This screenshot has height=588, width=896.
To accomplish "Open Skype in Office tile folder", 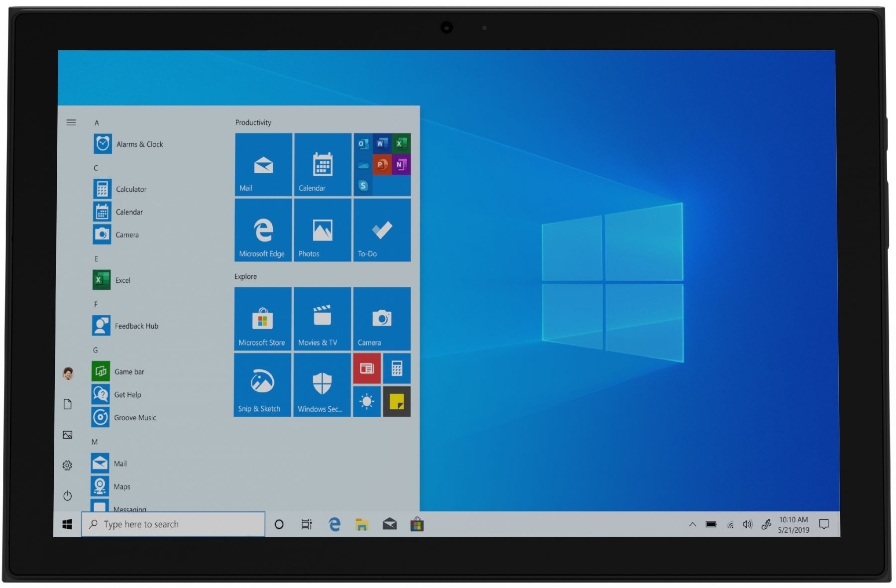I will [363, 186].
